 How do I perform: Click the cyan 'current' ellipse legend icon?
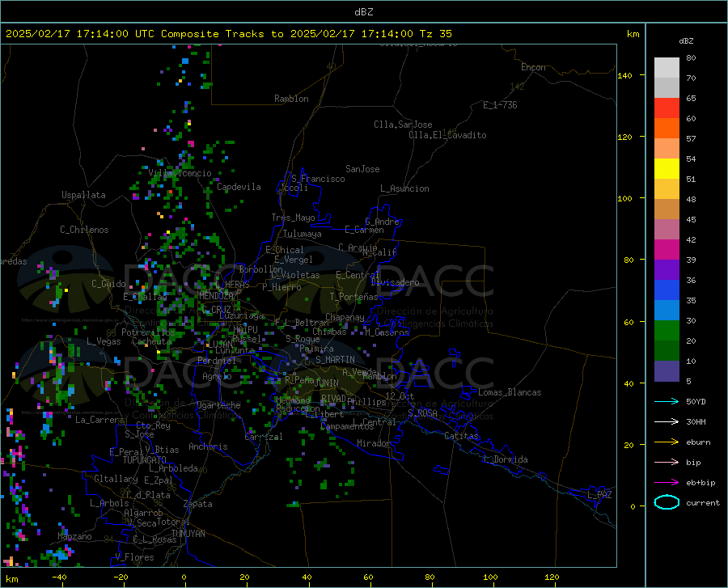click(x=667, y=502)
